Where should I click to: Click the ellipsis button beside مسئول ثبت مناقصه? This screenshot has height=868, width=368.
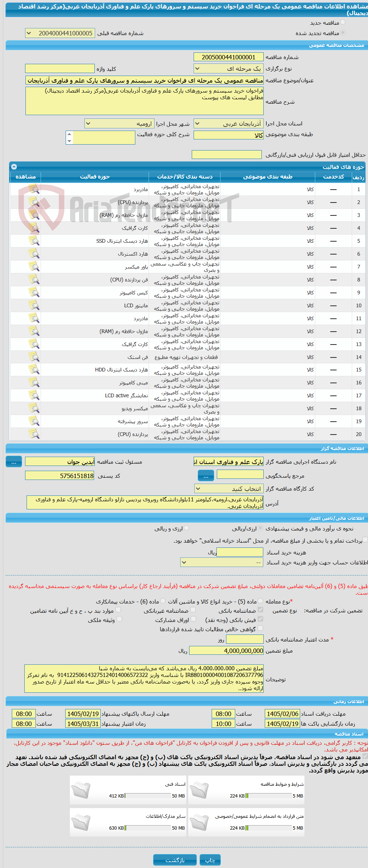[14, 462]
